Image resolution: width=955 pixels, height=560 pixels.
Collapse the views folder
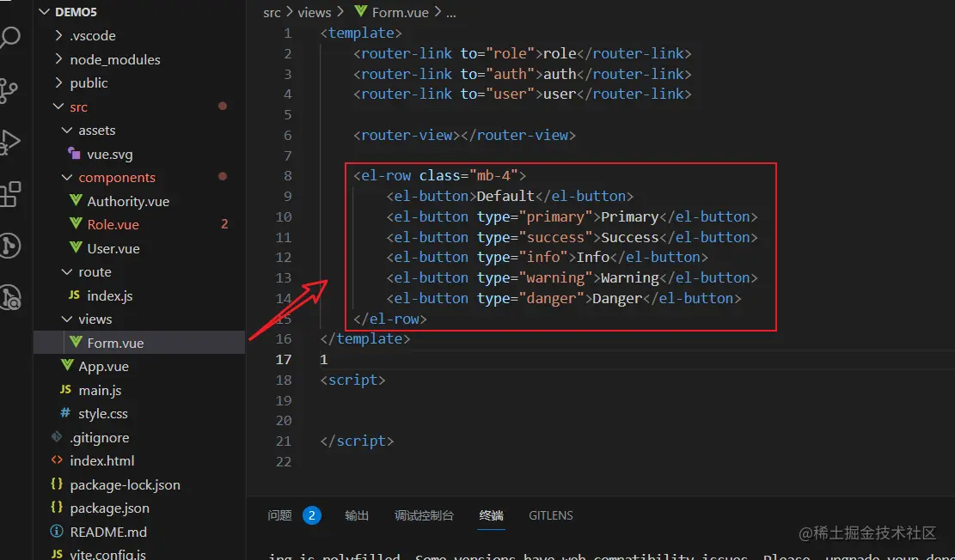67,319
